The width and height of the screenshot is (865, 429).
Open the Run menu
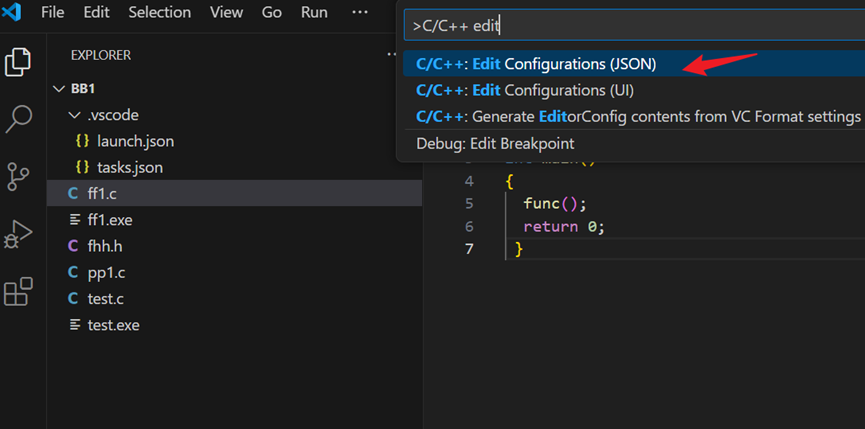pos(314,12)
